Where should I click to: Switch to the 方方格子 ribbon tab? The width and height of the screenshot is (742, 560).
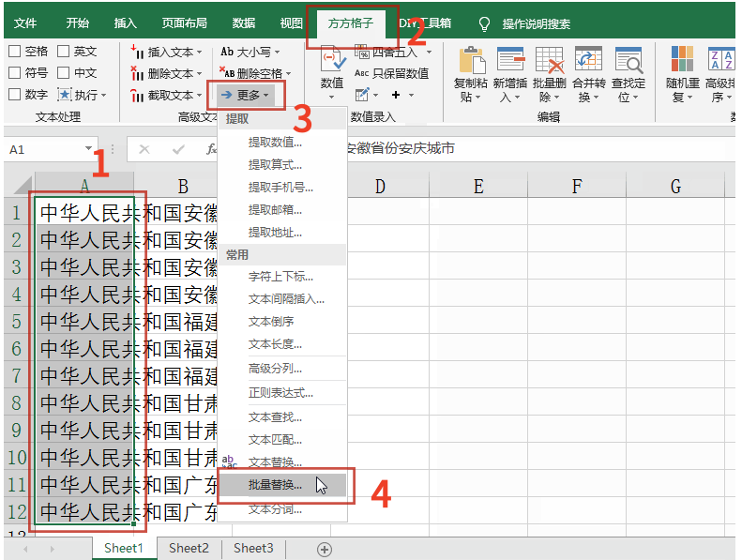coord(351,23)
